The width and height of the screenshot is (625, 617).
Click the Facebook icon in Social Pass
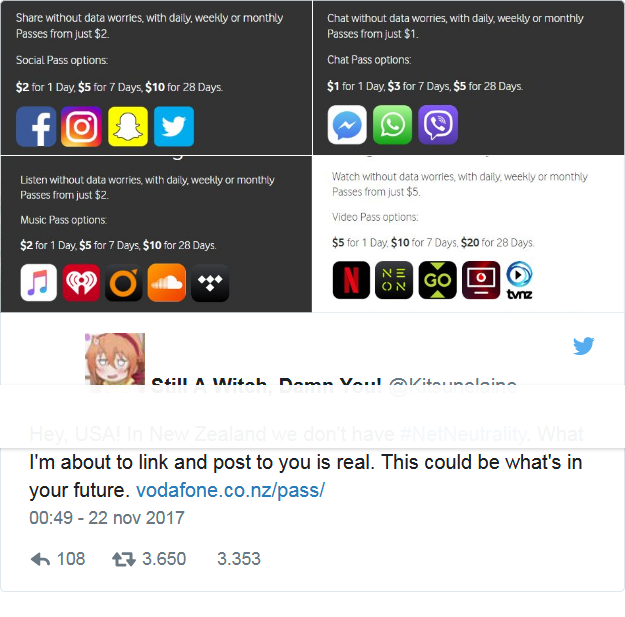[x=36, y=126]
